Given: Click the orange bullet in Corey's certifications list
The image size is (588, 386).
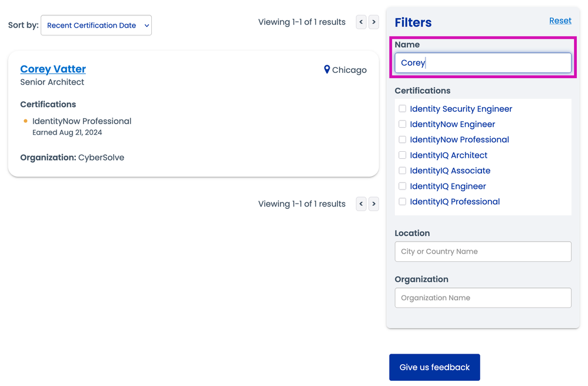Looking at the screenshot, I should pyautogui.click(x=25, y=121).
